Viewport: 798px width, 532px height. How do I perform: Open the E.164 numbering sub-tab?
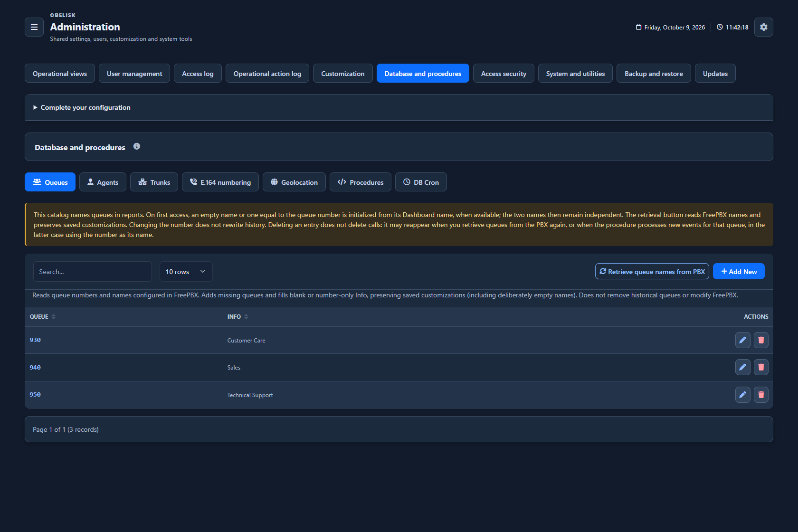(x=220, y=182)
